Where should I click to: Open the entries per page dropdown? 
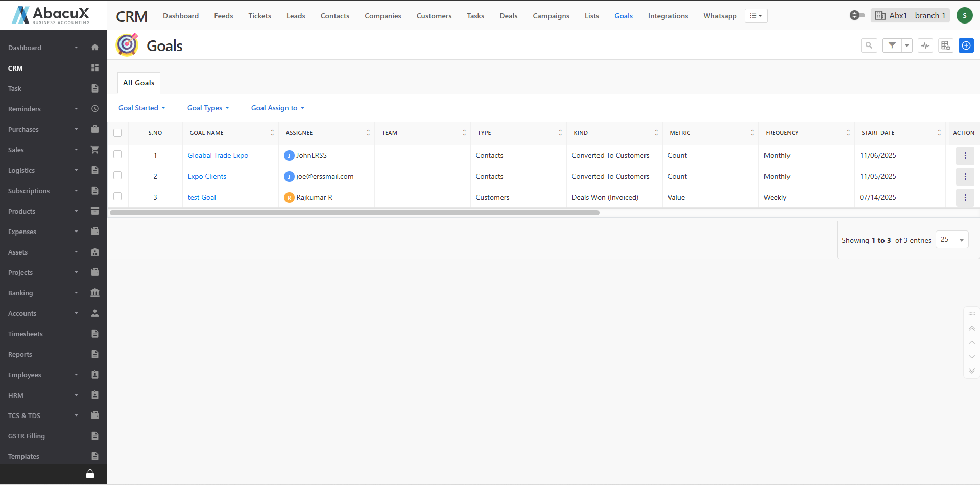click(951, 240)
